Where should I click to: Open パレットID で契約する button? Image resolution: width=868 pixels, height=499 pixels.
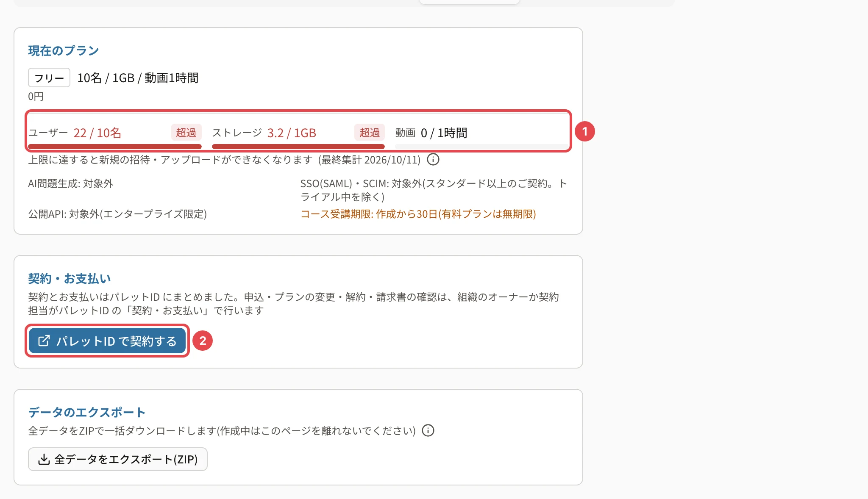click(107, 341)
